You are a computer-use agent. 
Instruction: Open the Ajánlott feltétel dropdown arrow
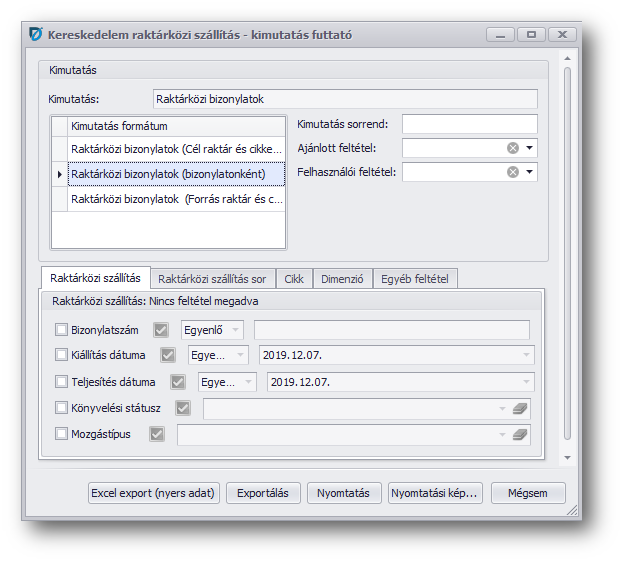[529, 148]
